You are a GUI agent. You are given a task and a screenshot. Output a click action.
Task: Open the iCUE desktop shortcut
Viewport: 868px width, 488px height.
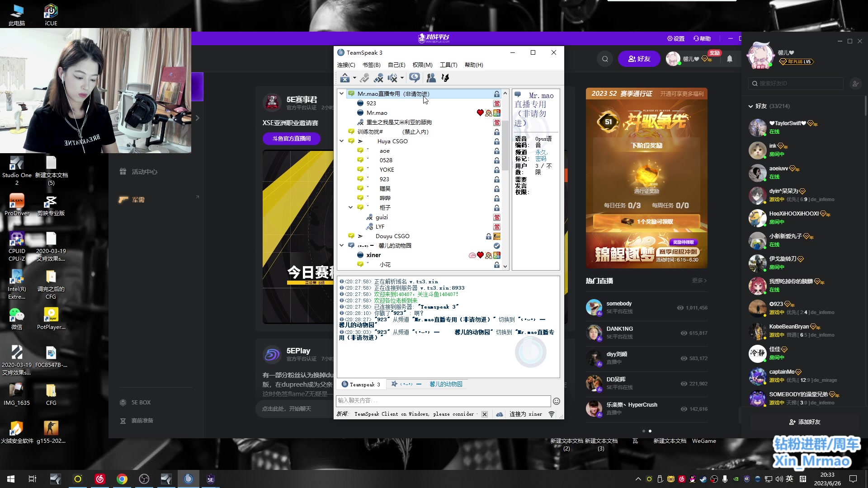(x=51, y=14)
